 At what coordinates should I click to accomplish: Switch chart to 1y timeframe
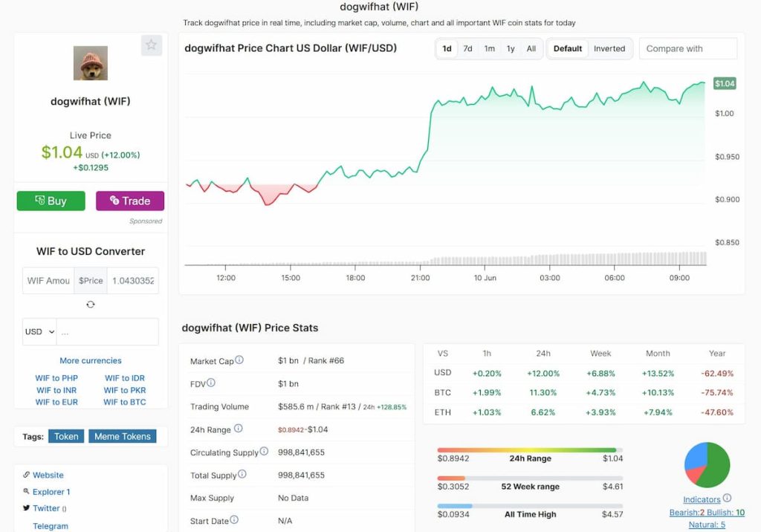(511, 49)
